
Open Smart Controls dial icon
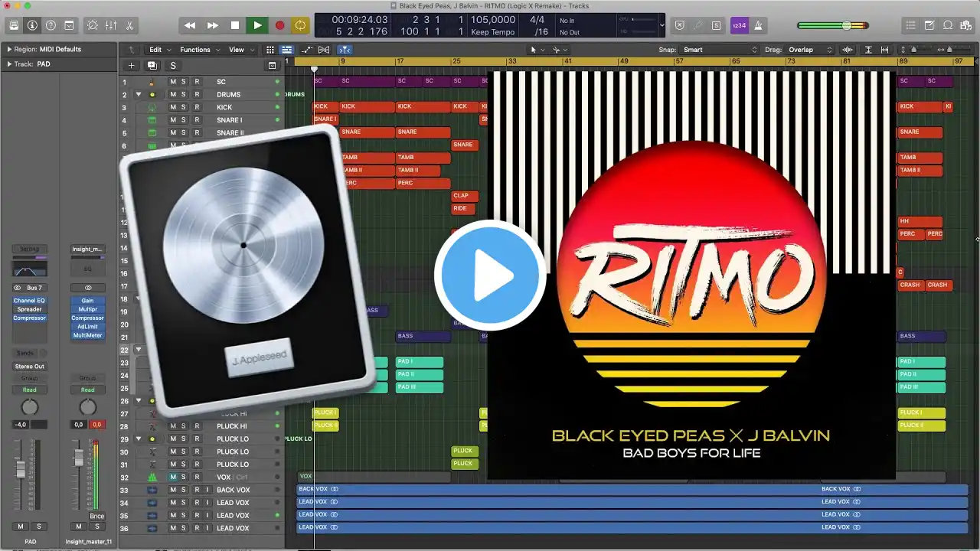click(x=93, y=25)
